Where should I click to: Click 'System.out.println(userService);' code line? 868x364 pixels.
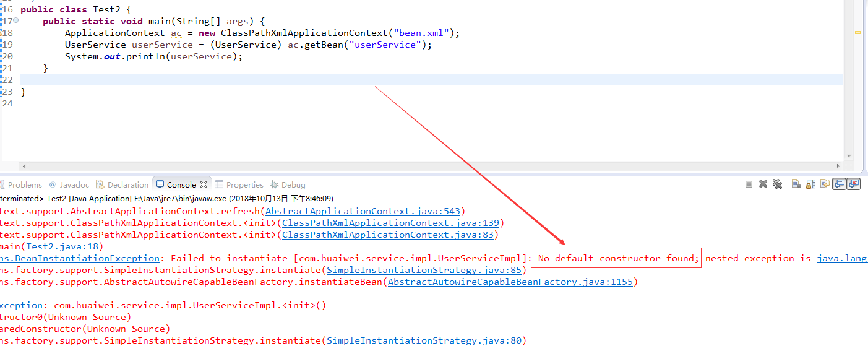click(154, 56)
